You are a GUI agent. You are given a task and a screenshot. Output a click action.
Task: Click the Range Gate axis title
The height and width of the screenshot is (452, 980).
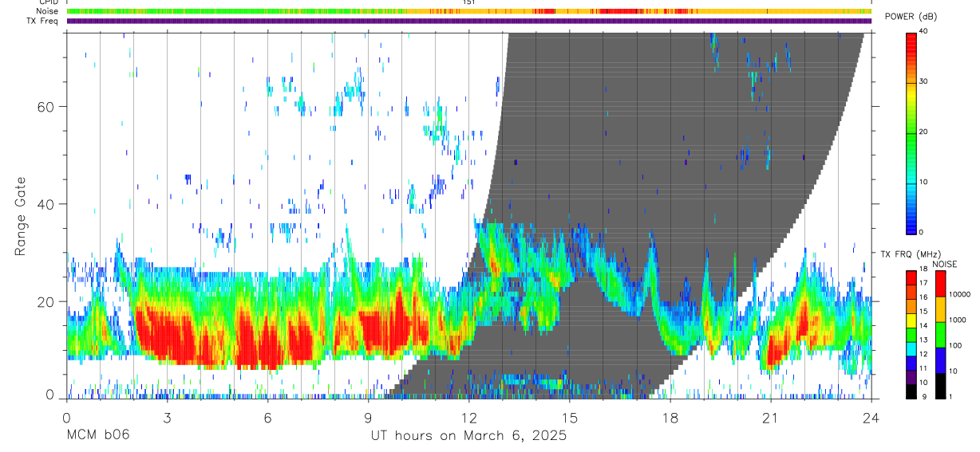click(x=22, y=216)
